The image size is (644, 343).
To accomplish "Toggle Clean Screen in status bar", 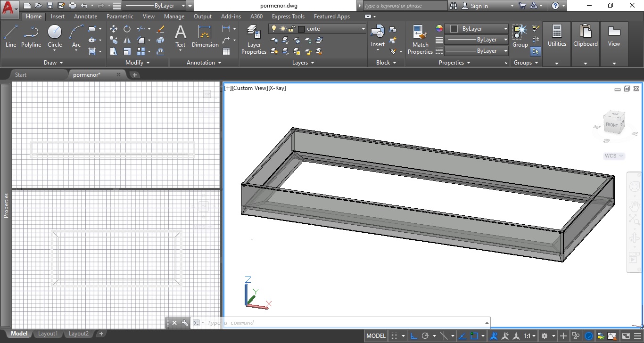I will pos(625,336).
